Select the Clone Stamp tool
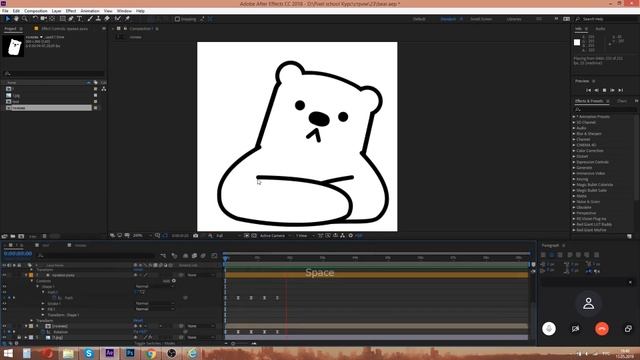The image size is (640, 360). [98, 19]
